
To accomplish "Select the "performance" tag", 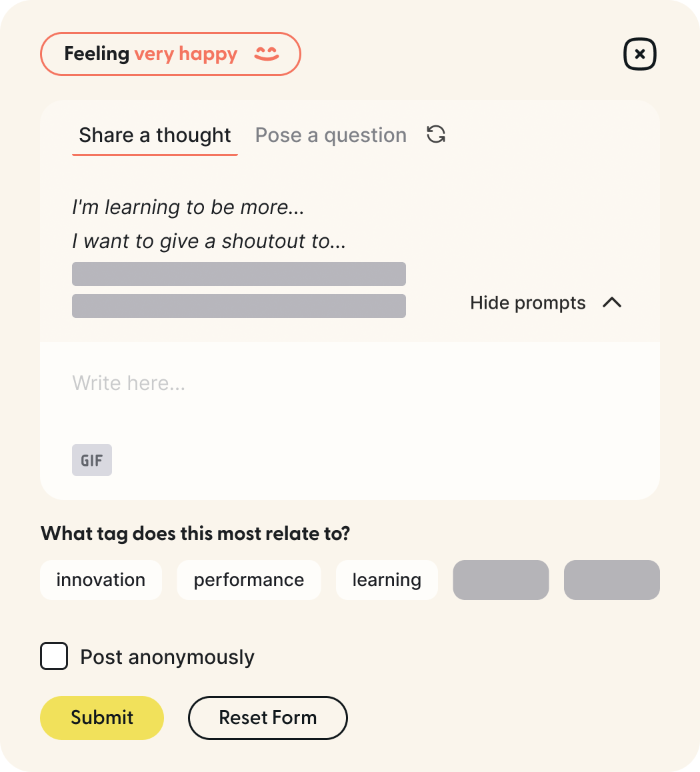I will coord(249,580).
